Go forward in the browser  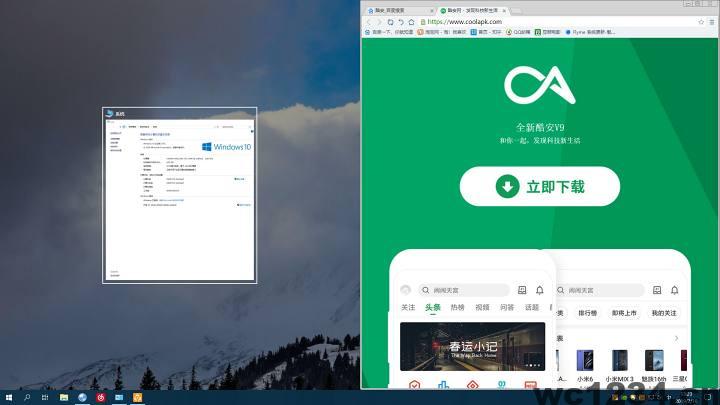click(379, 22)
